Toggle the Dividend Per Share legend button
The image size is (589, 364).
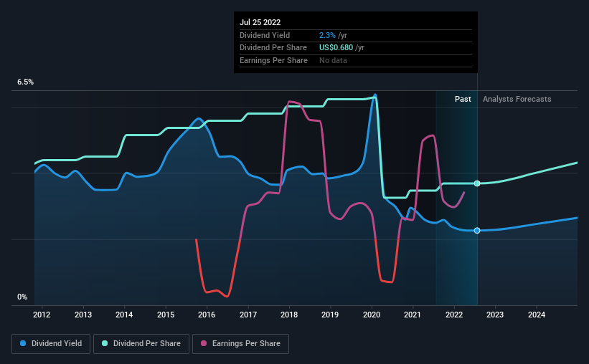coord(141,344)
